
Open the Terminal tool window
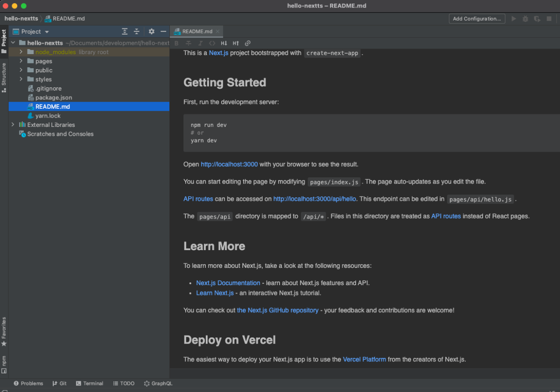89,384
